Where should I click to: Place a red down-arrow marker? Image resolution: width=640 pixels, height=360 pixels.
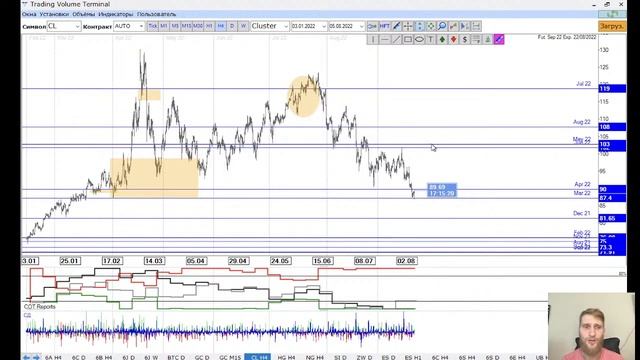[x=453, y=39]
